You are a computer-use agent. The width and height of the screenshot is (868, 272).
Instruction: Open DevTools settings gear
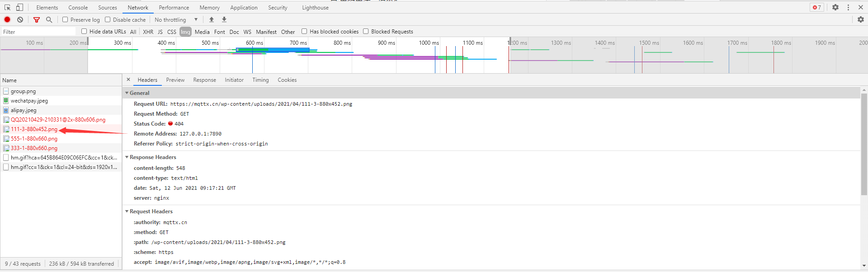835,7
